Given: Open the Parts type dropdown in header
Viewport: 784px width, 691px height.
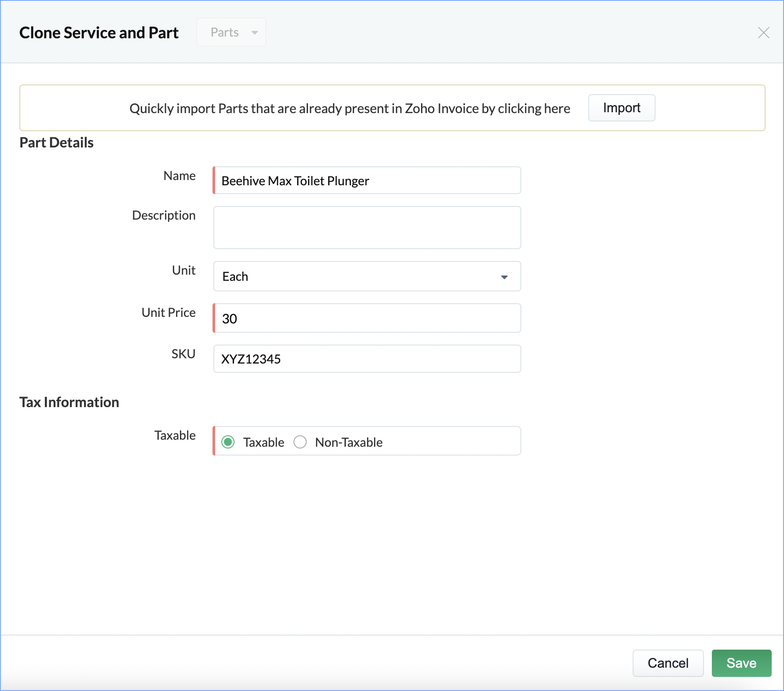Looking at the screenshot, I should (x=231, y=33).
